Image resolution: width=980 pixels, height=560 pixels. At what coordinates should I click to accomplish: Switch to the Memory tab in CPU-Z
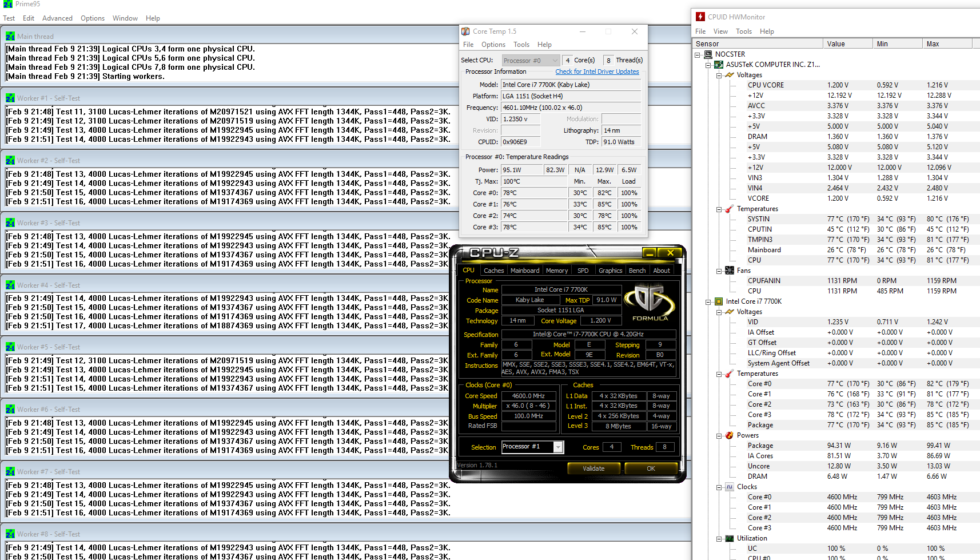pos(557,271)
